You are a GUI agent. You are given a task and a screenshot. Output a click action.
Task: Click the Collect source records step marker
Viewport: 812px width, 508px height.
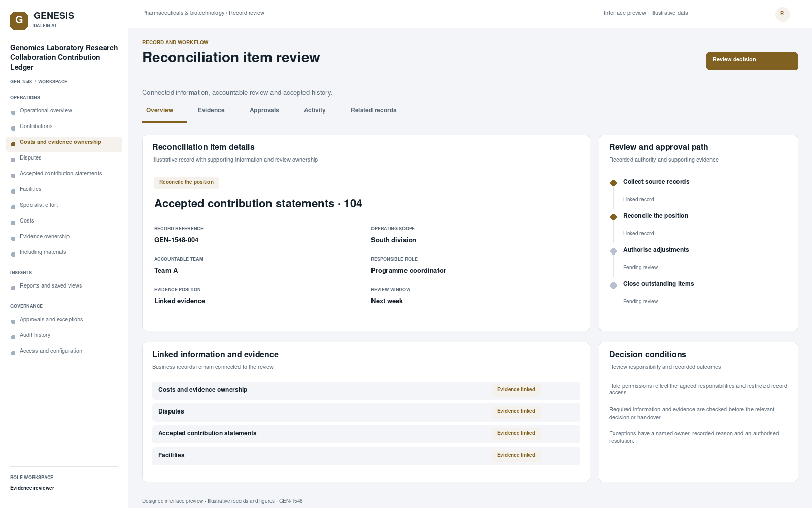(x=613, y=183)
